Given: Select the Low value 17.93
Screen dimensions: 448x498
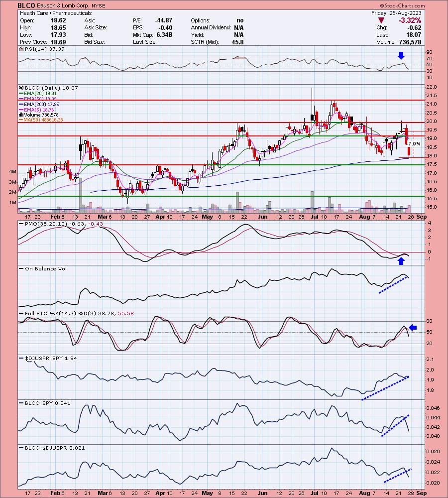Looking at the screenshot, I should [x=58, y=35].
